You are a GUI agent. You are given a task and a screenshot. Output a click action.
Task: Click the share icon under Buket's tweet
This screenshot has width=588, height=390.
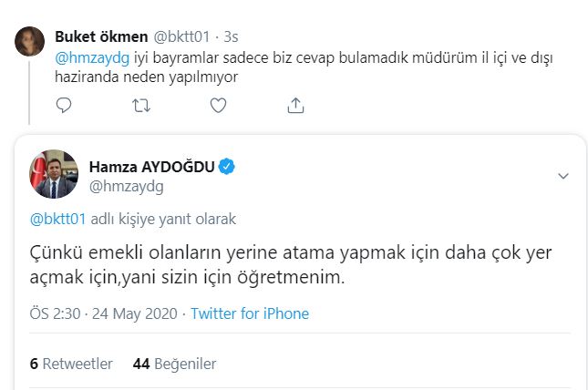294,107
